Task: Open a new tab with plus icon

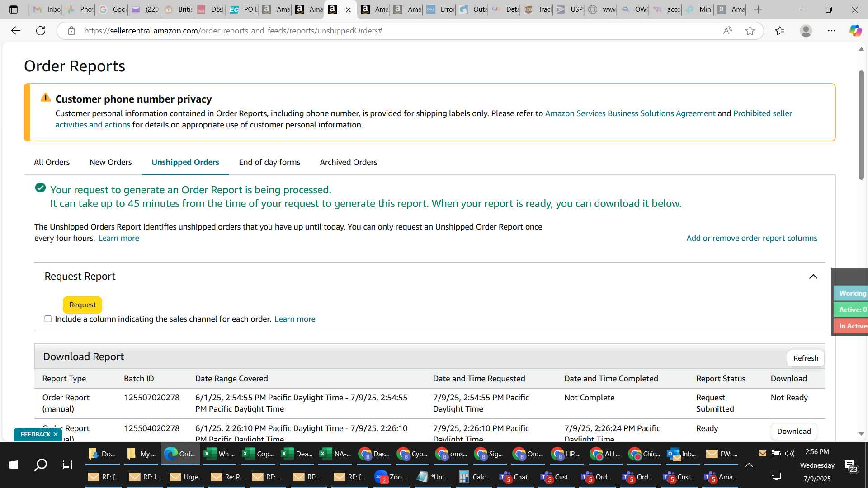Action: [x=758, y=9]
